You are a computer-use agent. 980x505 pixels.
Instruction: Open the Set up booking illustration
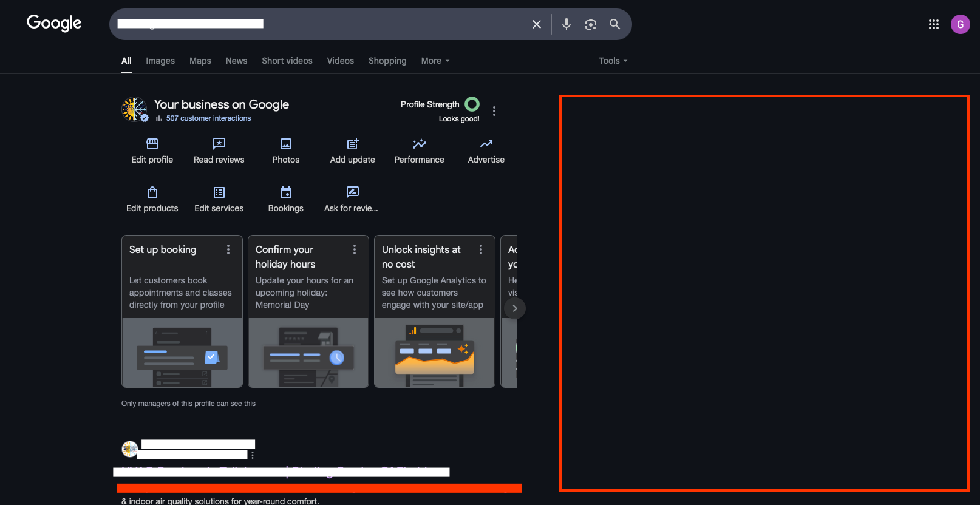182,353
